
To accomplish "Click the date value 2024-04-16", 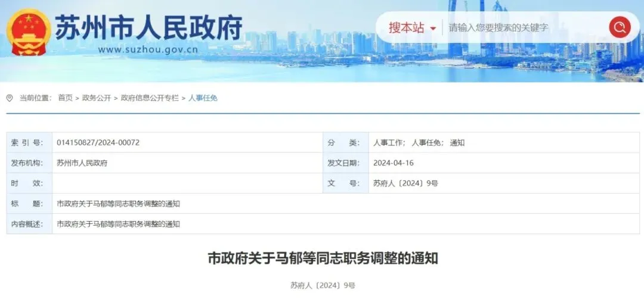I will (394, 163).
